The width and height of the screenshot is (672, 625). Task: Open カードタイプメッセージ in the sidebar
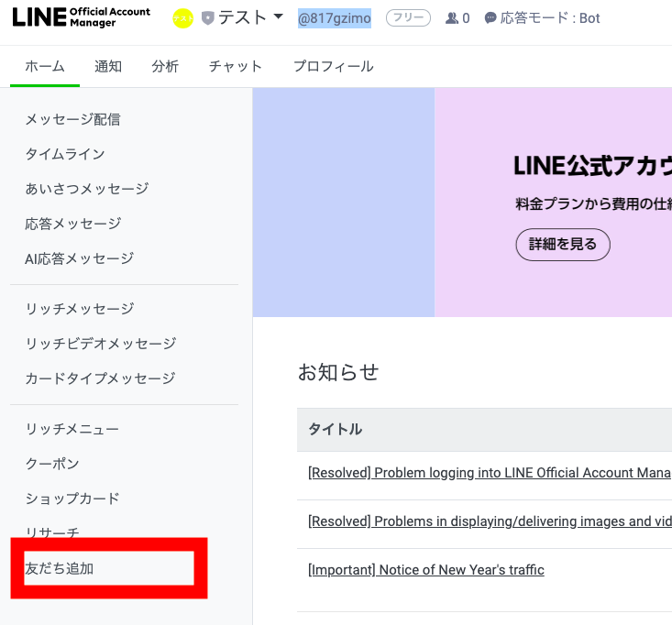click(100, 378)
